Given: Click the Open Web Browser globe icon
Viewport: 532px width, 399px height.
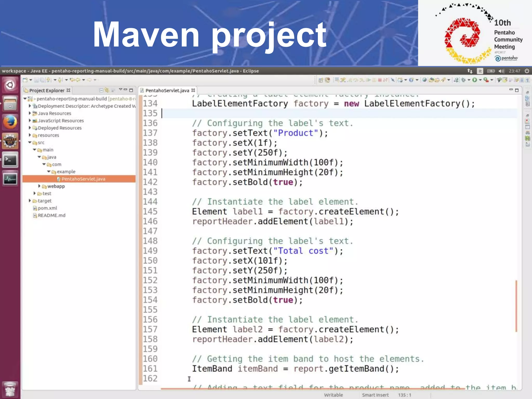Looking at the screenshot, I should tap(424, 80).
